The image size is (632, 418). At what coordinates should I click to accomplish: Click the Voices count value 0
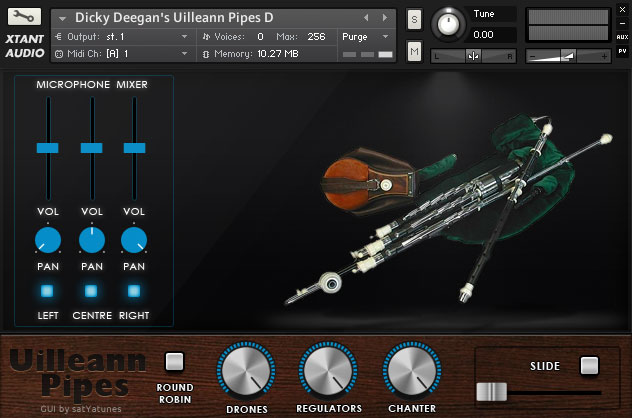pos(260,37)
